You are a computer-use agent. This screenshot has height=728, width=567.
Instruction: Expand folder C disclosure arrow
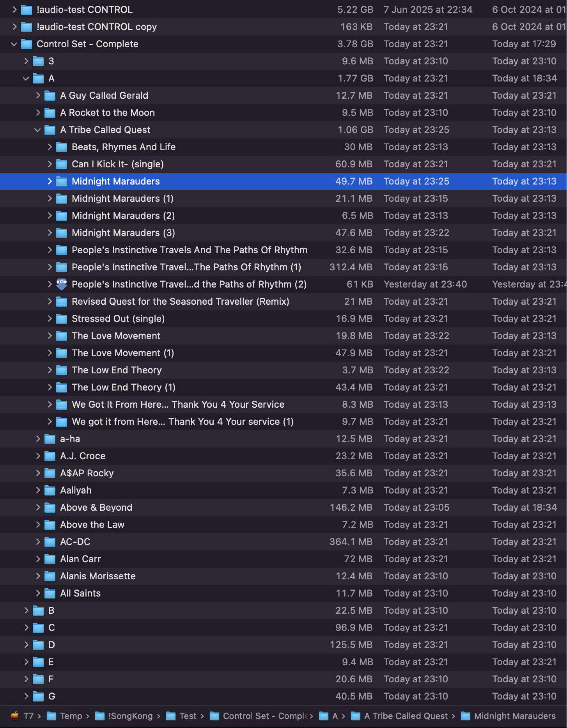(x=26, y=628)
